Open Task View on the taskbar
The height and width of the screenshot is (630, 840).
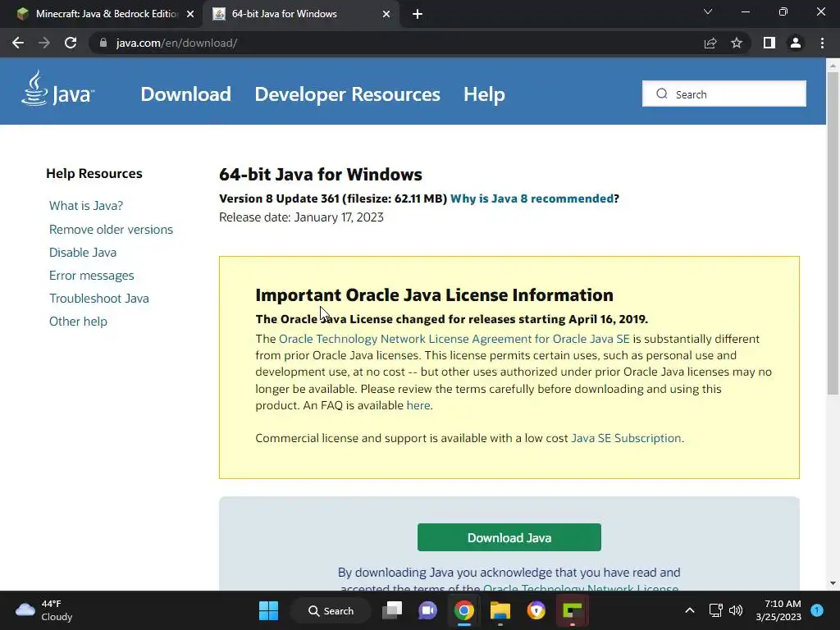pyautogui.click(x=392, y=610)
